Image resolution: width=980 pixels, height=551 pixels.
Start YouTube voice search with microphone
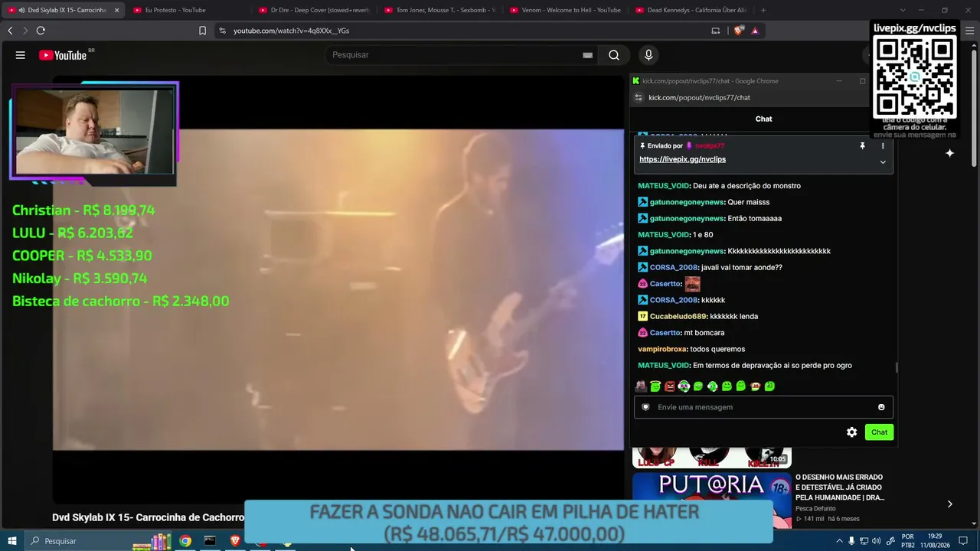tap(648, 55)
